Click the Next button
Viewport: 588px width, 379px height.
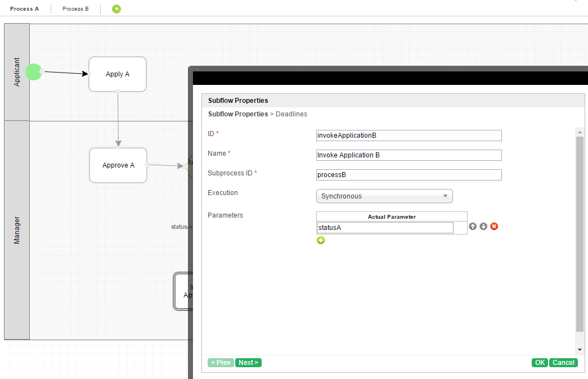coord(248,363)
